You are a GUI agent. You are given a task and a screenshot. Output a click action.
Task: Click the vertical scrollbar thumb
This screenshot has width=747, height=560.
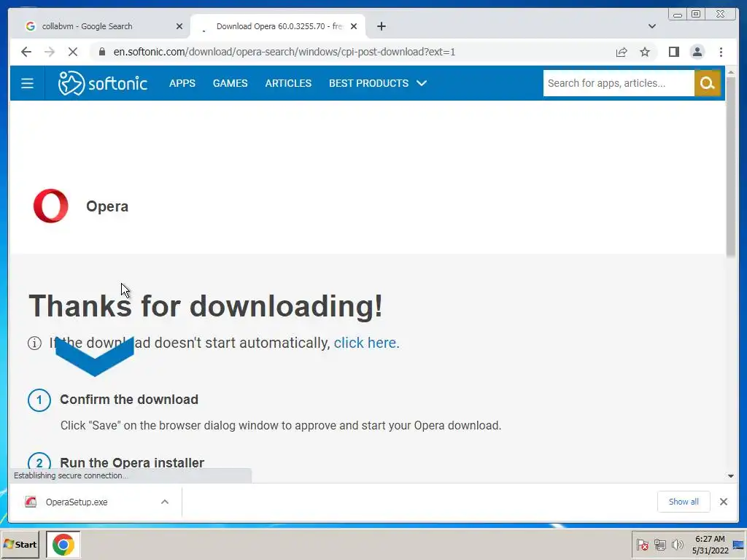(731, 167)
